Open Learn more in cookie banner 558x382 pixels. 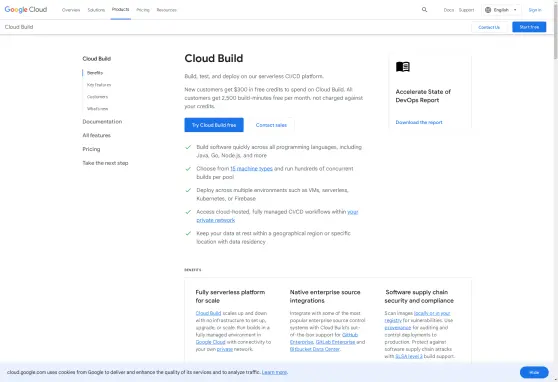click(274, 372)
